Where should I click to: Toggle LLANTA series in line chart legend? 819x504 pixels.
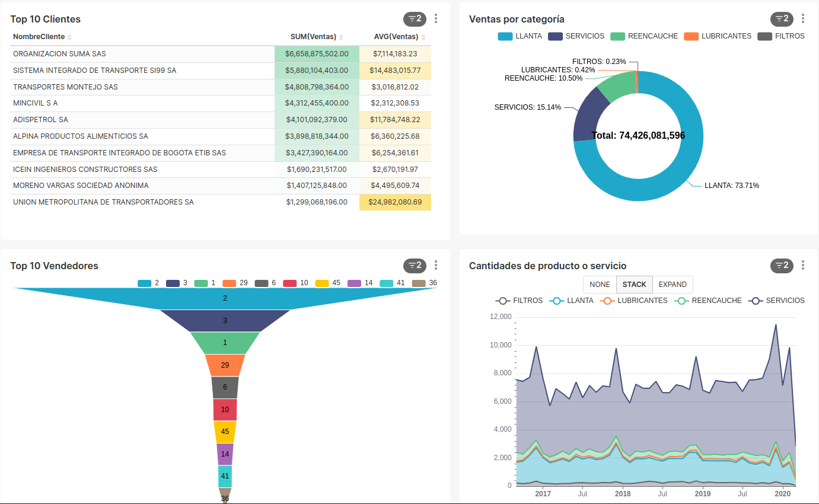point(572,301)
